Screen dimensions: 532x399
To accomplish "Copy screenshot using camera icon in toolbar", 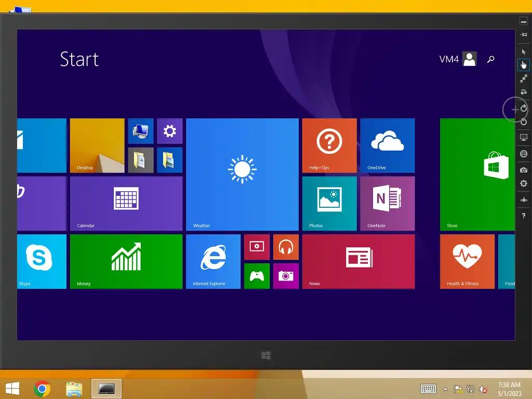I will point(524,170).
